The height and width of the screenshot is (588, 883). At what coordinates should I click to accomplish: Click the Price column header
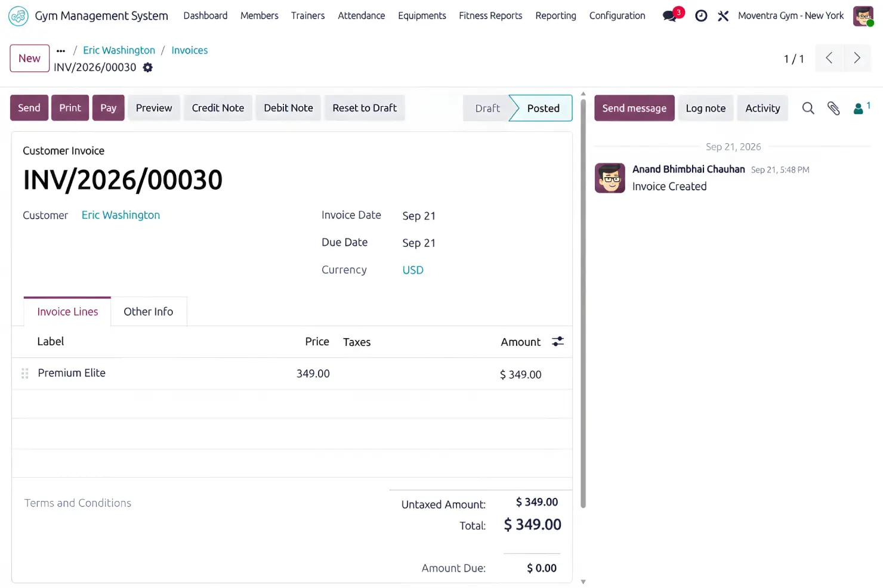[317, 342]
